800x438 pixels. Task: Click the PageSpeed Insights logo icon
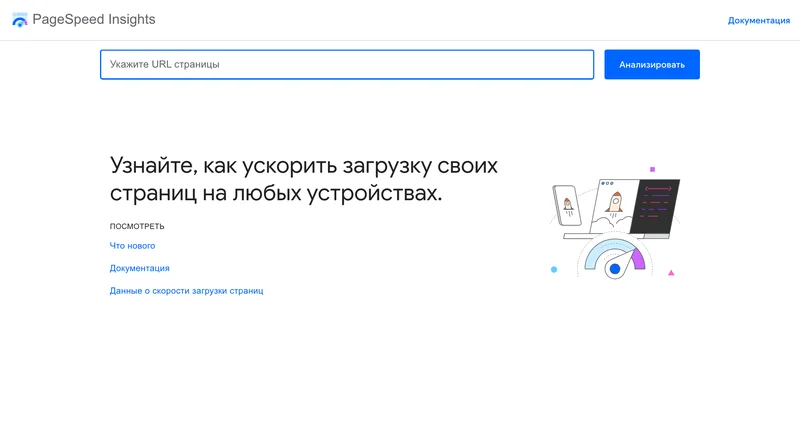tap(19, 20)
